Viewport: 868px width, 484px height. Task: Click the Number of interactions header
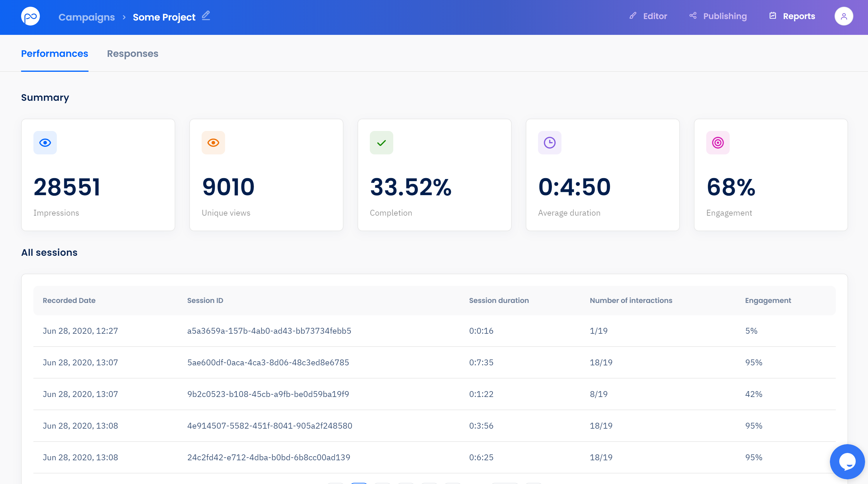click(631, 300)
